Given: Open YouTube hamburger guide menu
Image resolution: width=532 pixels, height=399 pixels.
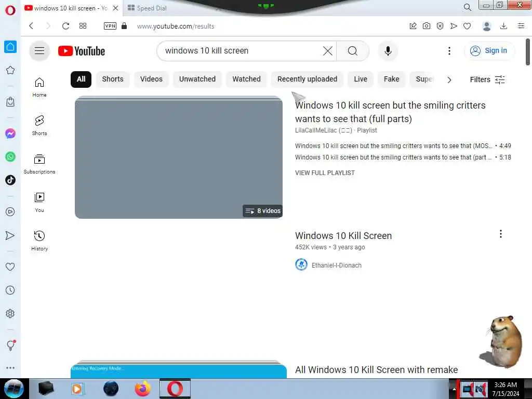Looking at the screenshot, I should coord(39,51).
